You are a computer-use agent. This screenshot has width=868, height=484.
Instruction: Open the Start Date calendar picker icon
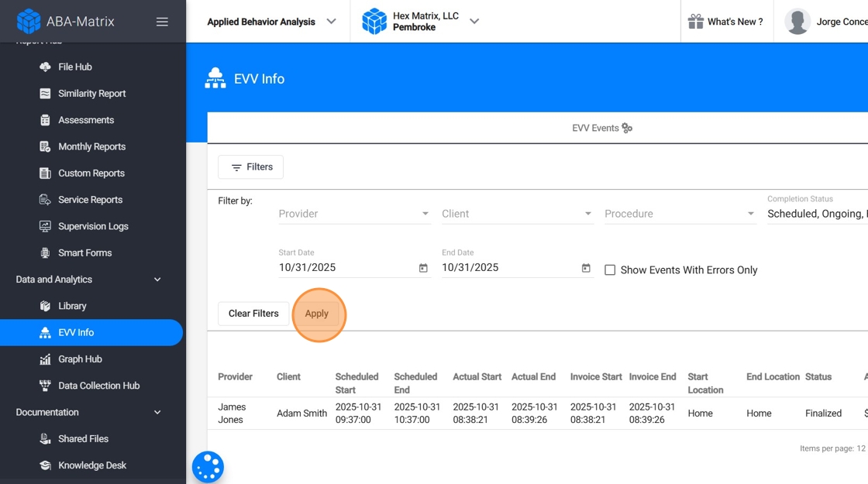423,268
